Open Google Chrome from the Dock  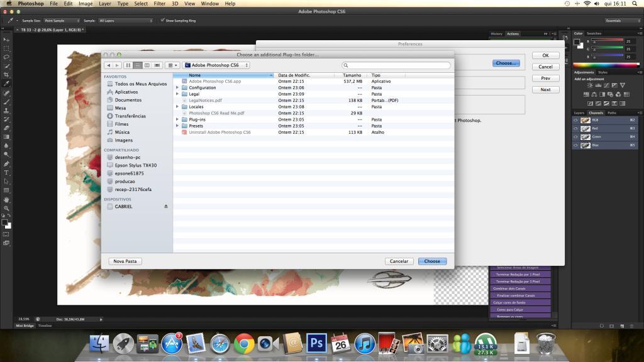244,343
